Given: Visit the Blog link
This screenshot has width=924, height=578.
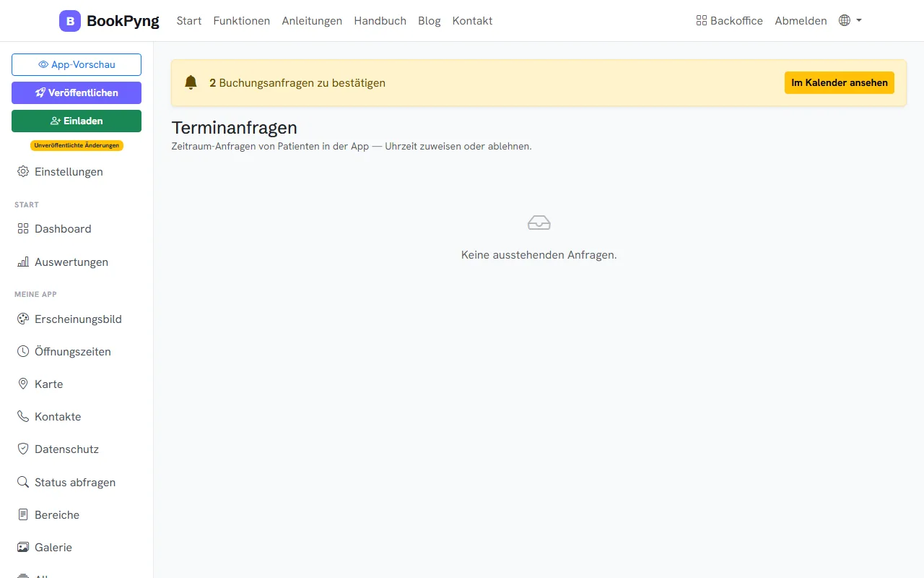Looking at the screenshot, I should click(430, 21).
